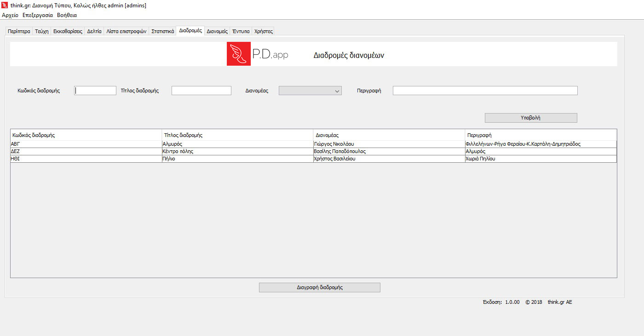Click the red P.D.app wing logo

pos(238,54)
